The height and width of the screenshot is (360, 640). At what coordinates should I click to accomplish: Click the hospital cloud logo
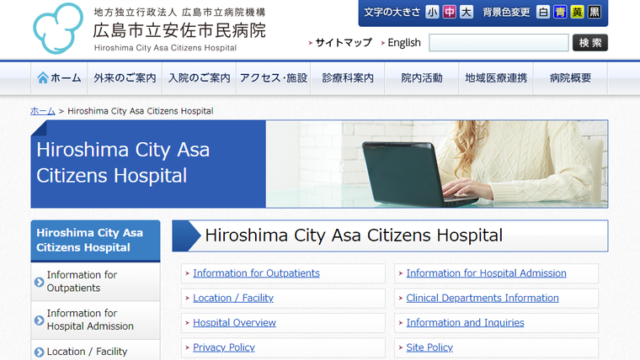[58, 29]
